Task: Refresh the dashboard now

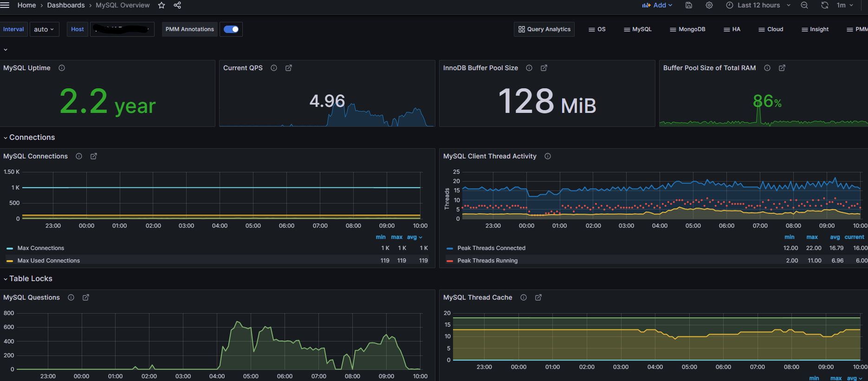Action: click(x=825, y=5)
